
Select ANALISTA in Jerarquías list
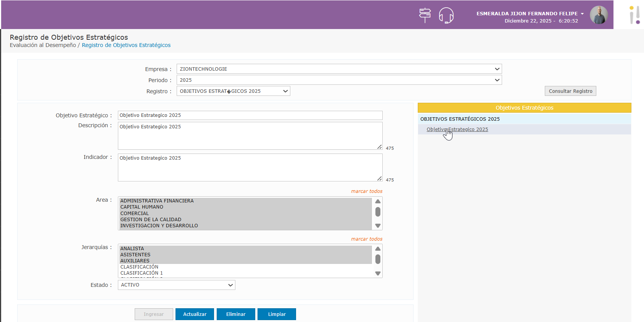(246, 248)
